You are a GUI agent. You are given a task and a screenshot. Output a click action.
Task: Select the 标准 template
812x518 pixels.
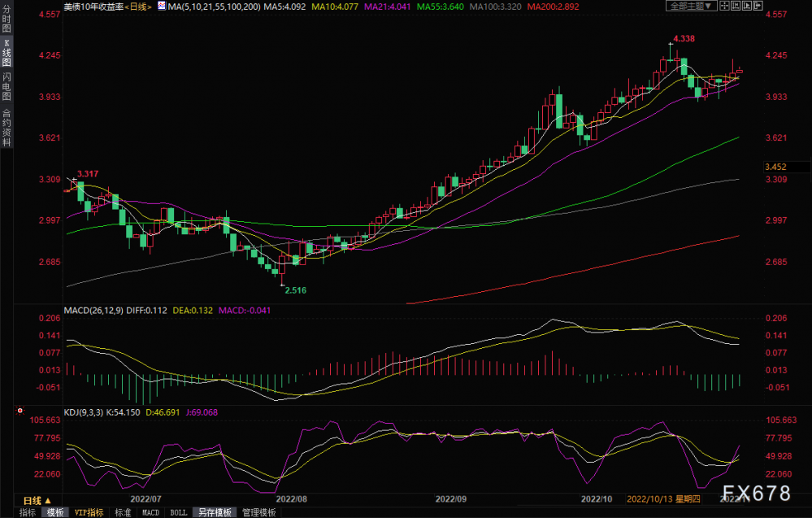[123, 512]
